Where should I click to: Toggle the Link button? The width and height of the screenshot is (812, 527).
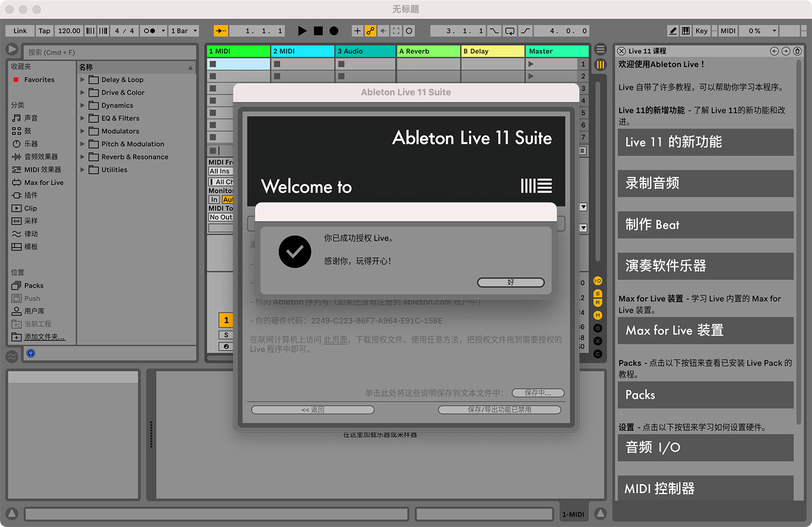[19, 31]
